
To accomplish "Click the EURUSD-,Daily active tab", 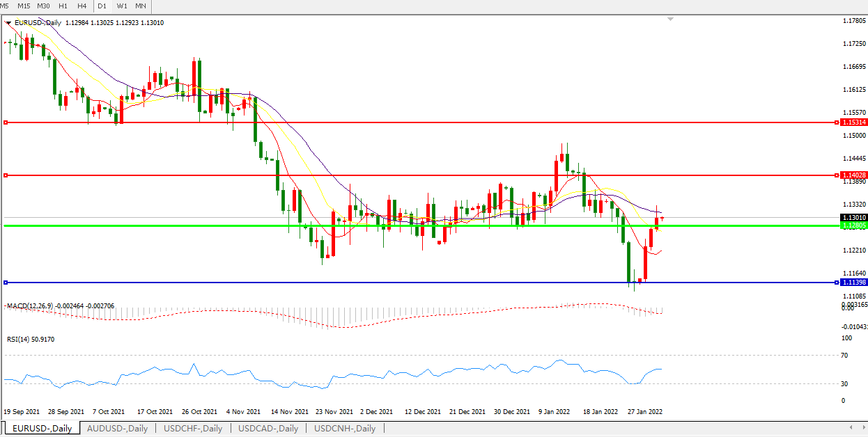I will pos(42,429).
